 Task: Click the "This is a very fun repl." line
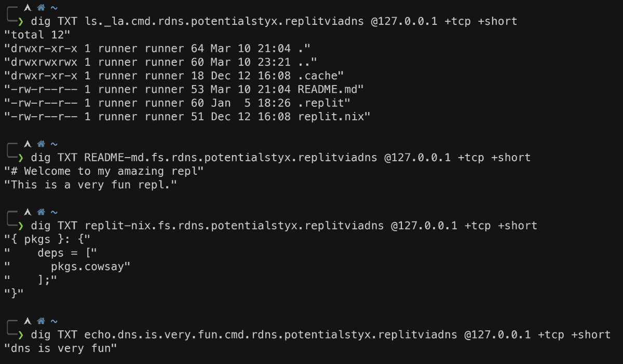[90, 185]
